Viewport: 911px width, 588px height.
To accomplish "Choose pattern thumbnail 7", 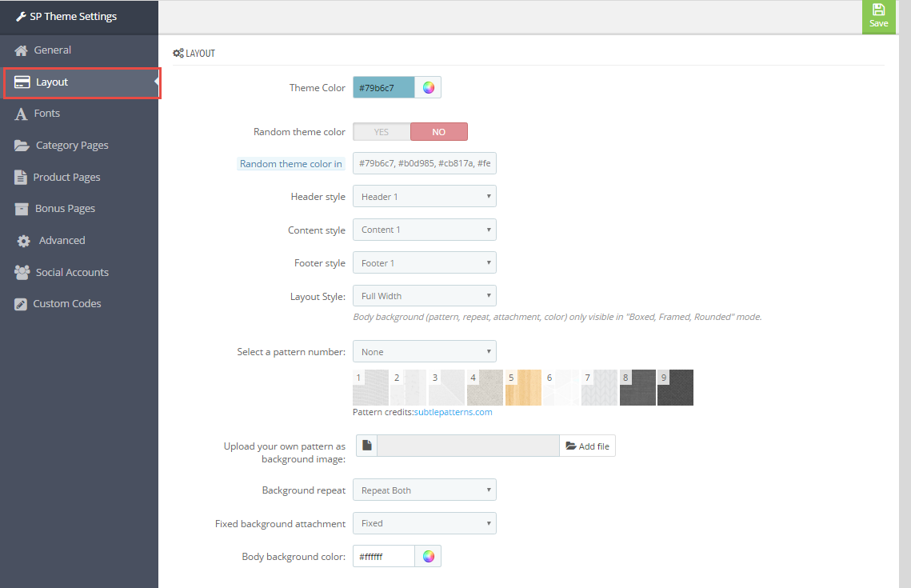I will point(600,387).
